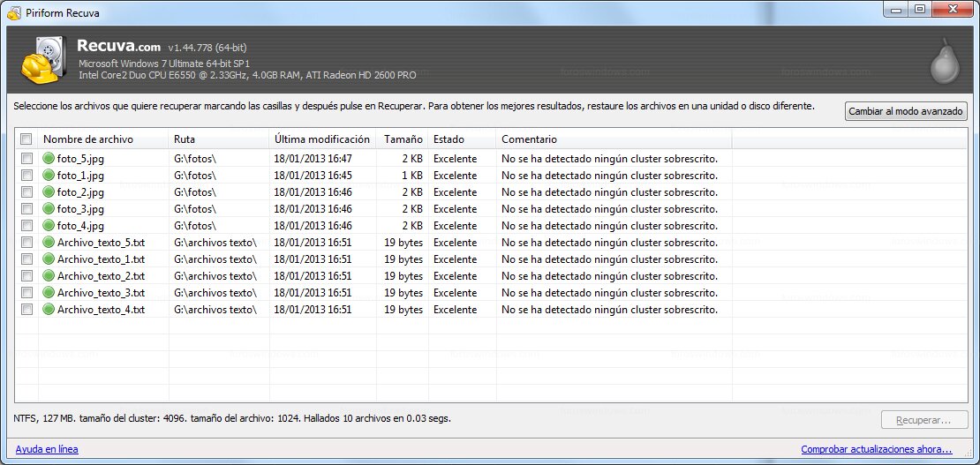Sort by Nombre de archivo column
Viewport: 980px width, 465px height.
[x=103, y=139]
